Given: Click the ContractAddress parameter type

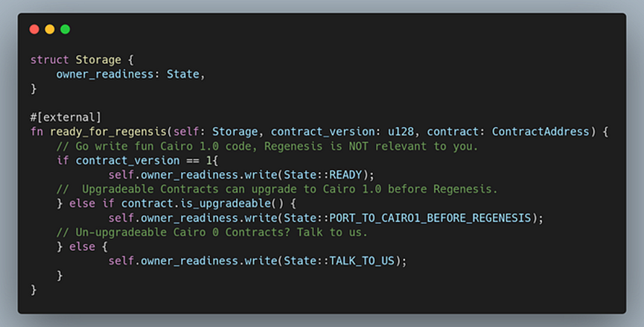Looking at the screenshot, I should click(x=541, y=131).
